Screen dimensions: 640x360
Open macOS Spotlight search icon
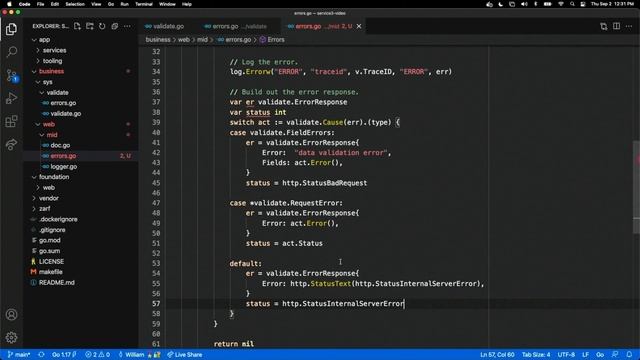click(572, 4)
